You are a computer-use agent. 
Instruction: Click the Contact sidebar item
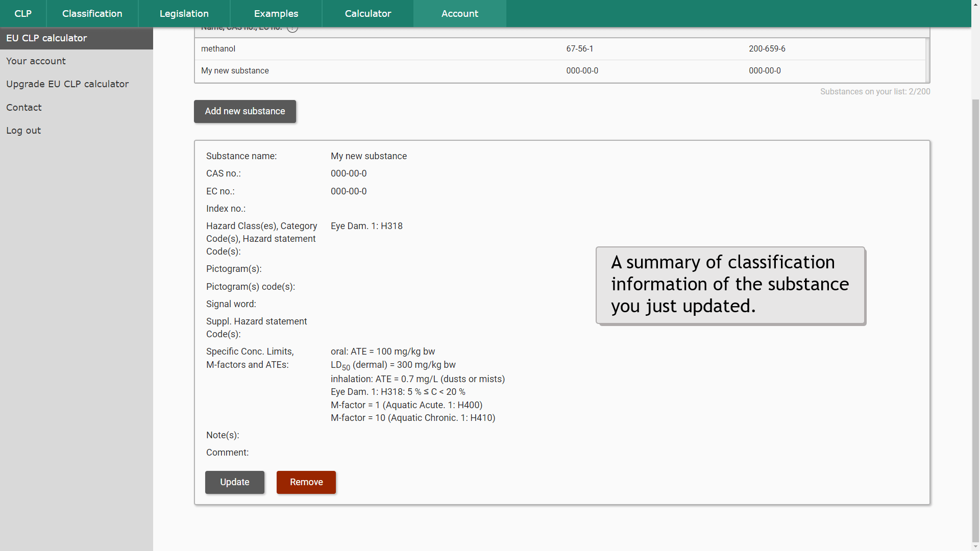pos(23,107)
